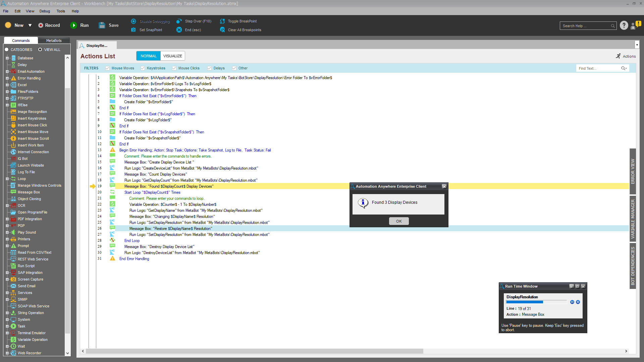Switch to VISUALIZE view
This screenshot has width=644, height=362.
point(172,56)
